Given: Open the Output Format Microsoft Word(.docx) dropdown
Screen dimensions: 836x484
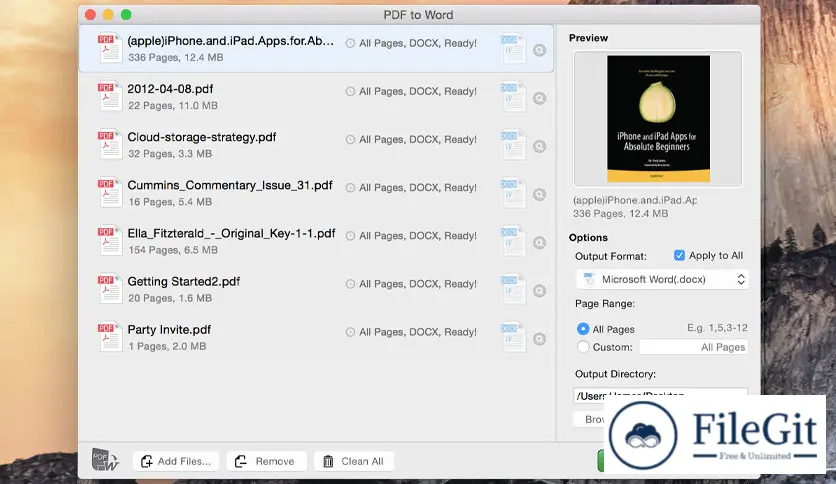Looking at the screenshot, I should click(662, 279).
